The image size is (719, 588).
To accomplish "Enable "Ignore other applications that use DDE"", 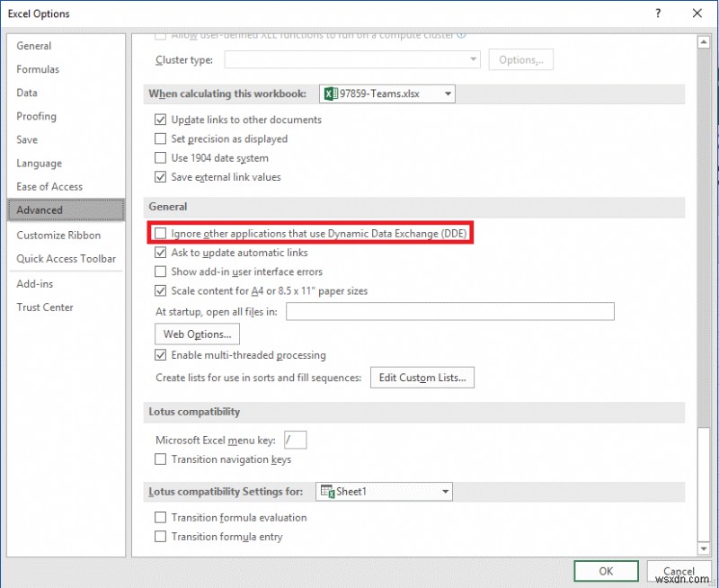I will click(x=160, y=233).
